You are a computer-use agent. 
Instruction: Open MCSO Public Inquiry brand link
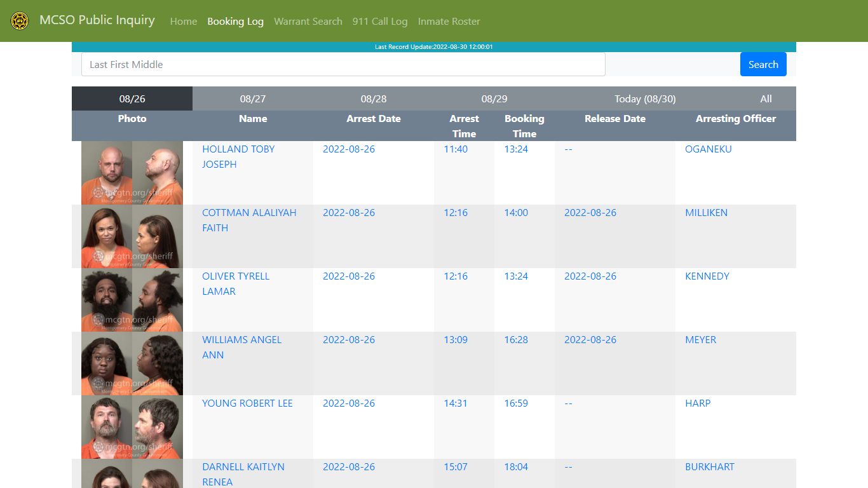tap(97, 20)
